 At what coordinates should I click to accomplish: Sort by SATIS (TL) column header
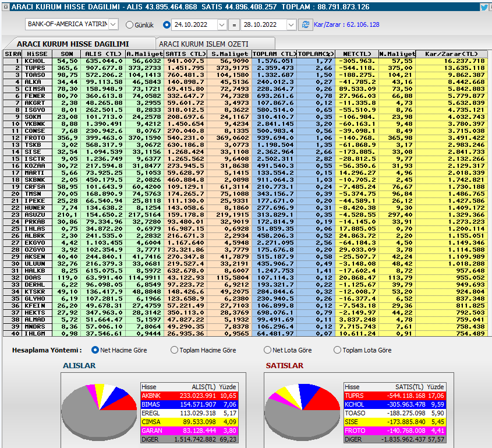click(186, 54)
